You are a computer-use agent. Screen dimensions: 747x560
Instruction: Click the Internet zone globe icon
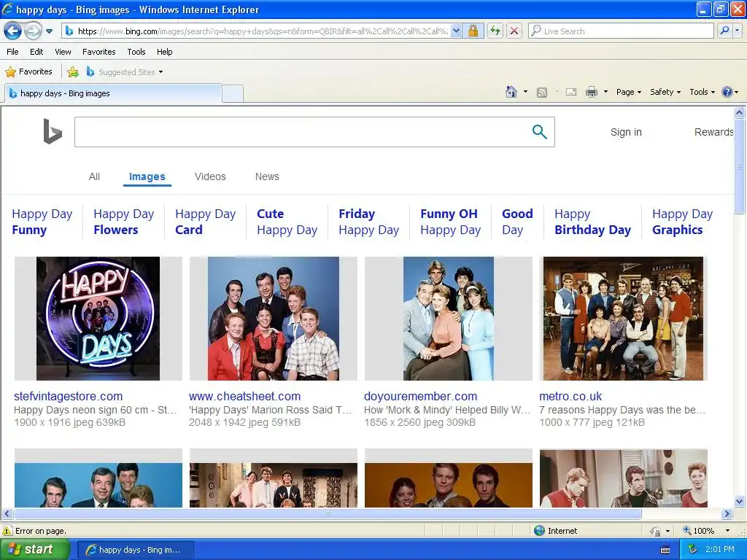[x=539, y=531]
